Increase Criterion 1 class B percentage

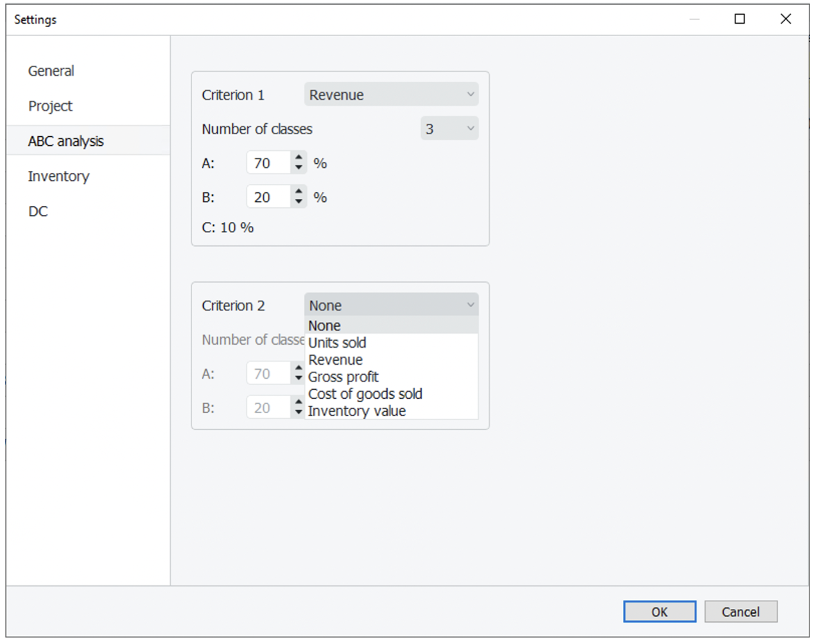pyautogui.click(x=298, y=192)
